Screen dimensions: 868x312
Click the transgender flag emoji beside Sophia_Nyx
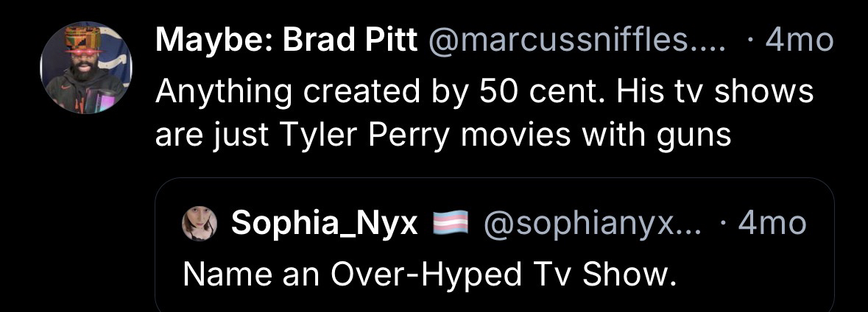click(x=448, y=223)
